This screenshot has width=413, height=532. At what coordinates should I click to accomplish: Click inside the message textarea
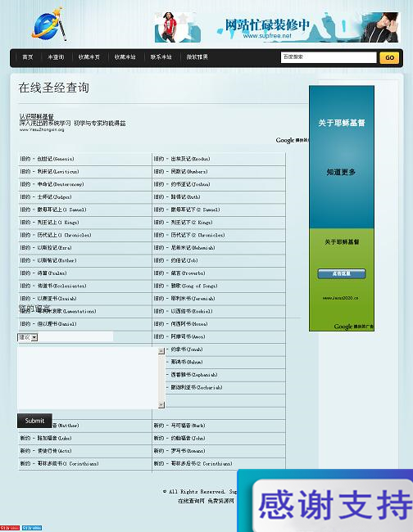[x=88, y=377]
